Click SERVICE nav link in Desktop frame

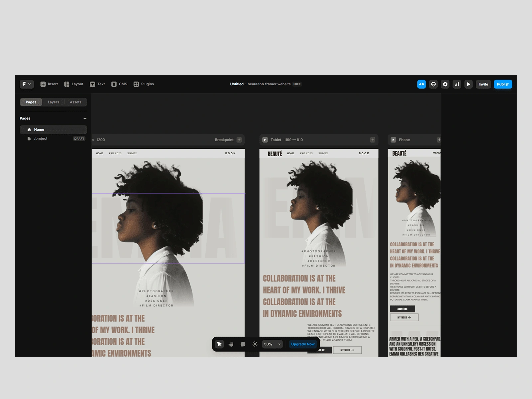coord(132,153)
